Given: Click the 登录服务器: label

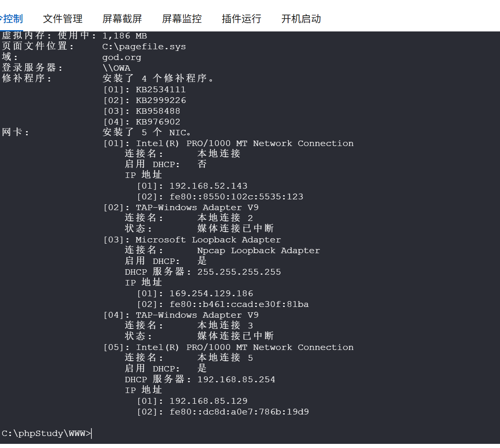Looking at the screenshot, I should [32, 68].
